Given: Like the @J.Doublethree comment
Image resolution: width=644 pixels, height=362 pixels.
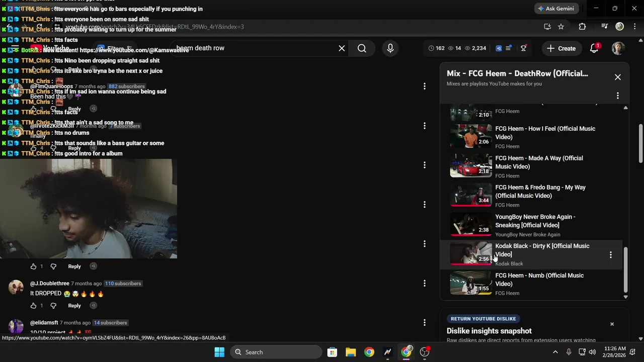Looking at the screenshot, I should click(x=34, y=306).
